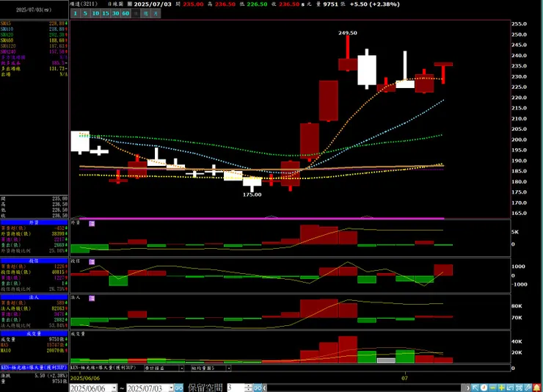543x392 pixels.
Task: Click SMA60 legend row in left panel
Action: 34,40
